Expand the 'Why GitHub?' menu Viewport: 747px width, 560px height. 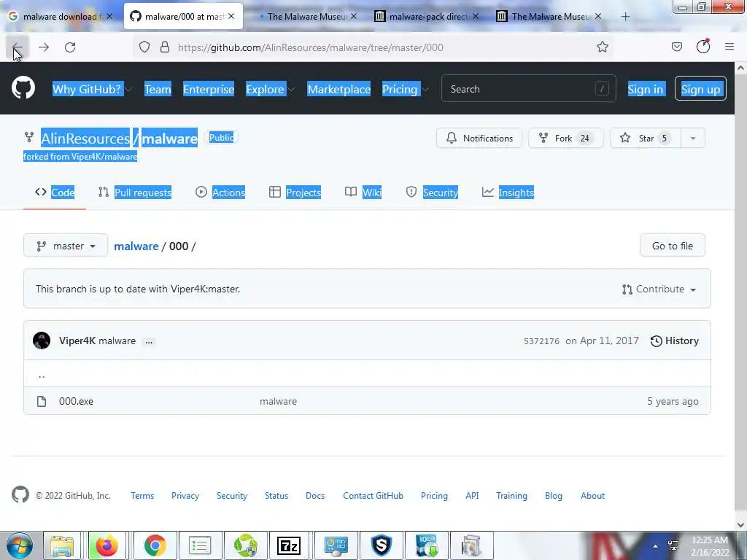pyautogui.click(x=91, y=89)
